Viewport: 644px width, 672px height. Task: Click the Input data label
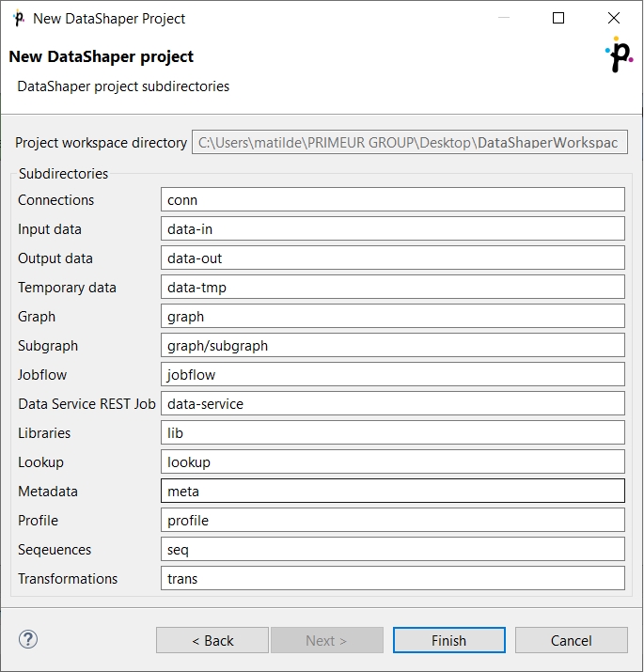point(49,229)
